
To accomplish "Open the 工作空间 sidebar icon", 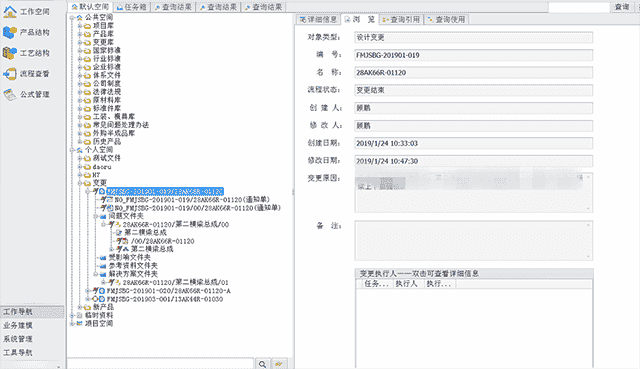I will point(10,12).
